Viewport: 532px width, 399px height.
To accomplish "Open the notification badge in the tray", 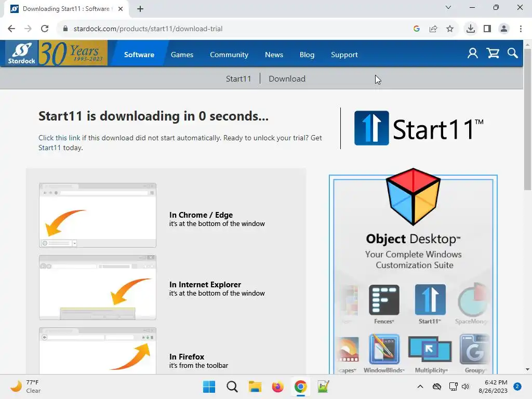I will point(517,387).
